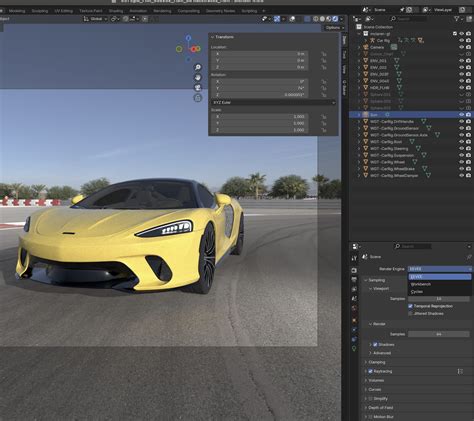This screenshot has height=421, width=474.
Task: Toggle lock icon beside Location X
Action: (x=323, y=54)
